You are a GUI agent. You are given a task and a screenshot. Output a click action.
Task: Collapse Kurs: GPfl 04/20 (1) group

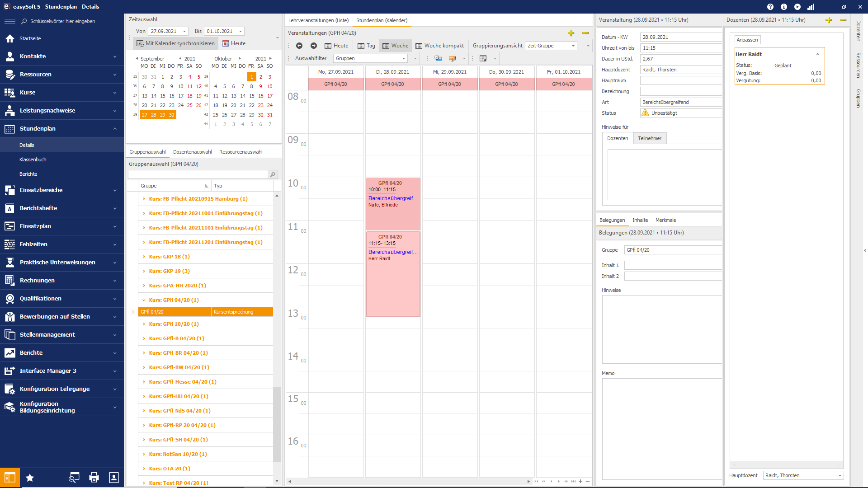pos(144,300)
